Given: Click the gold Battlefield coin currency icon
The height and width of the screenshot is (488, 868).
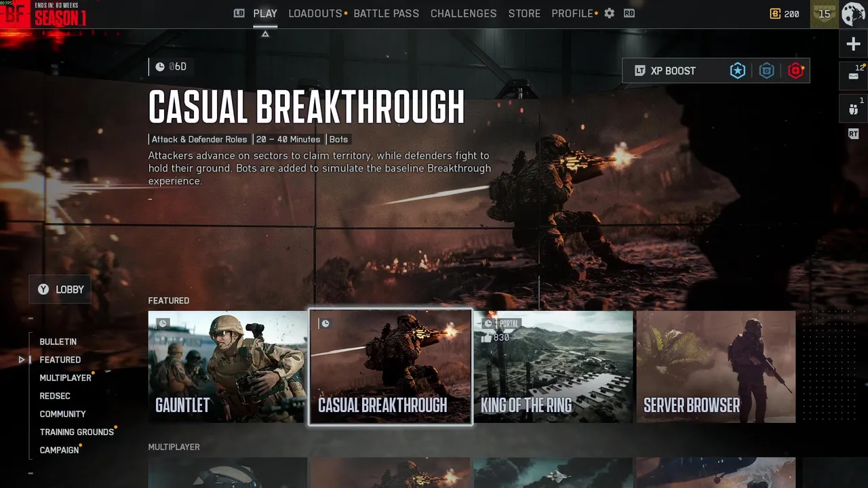Looking at the screenshot, I should (775, 14).
